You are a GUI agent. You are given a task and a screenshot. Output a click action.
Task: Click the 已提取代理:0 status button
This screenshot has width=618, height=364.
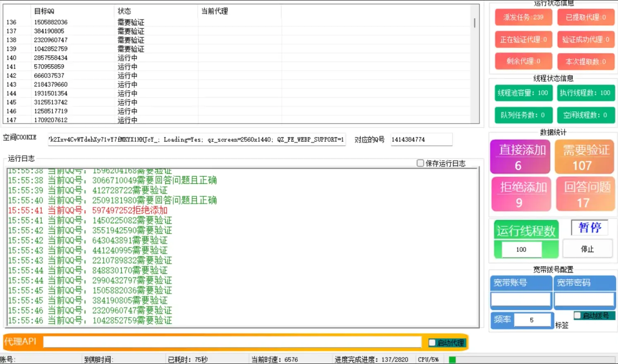[586, 17]
